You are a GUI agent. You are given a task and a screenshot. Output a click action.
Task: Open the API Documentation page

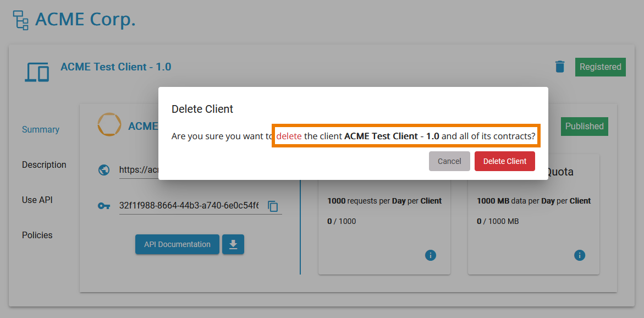point(177,244)
